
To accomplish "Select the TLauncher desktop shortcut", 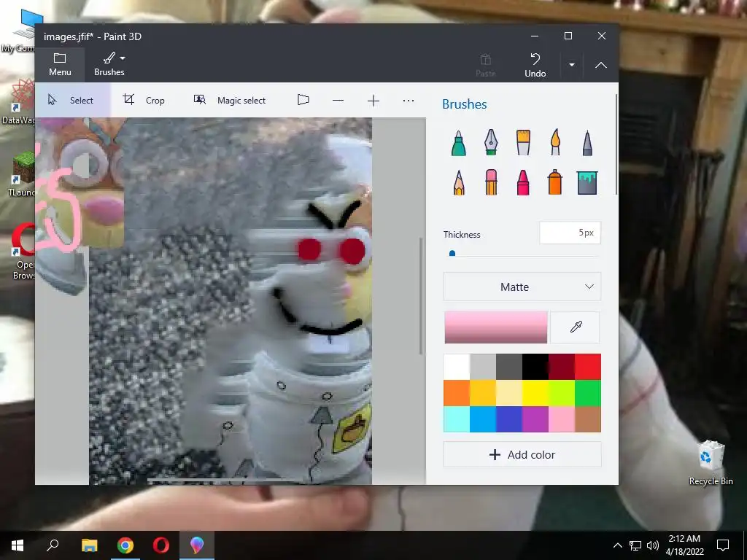I will 21,175.
